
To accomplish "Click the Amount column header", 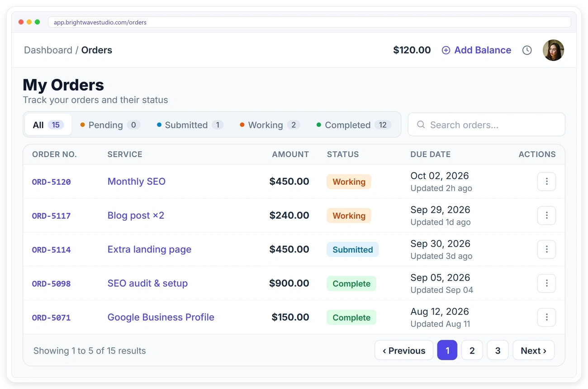I will pyautogui.click(x=290, y=154).
